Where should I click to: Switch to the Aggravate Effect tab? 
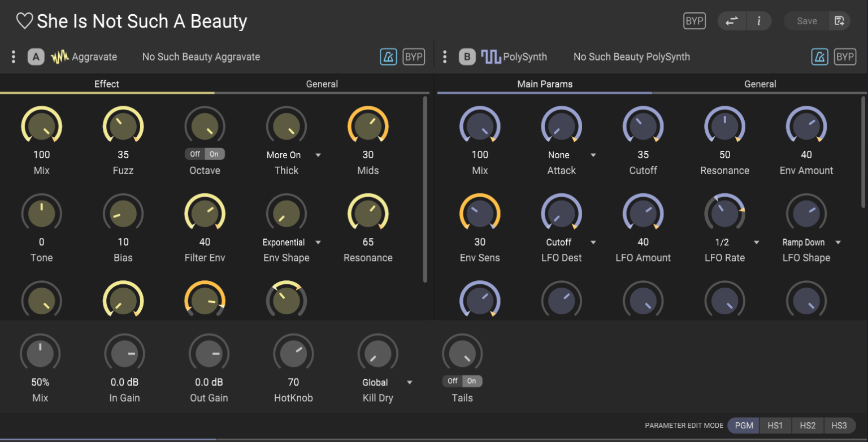click(x=107, y=84)
